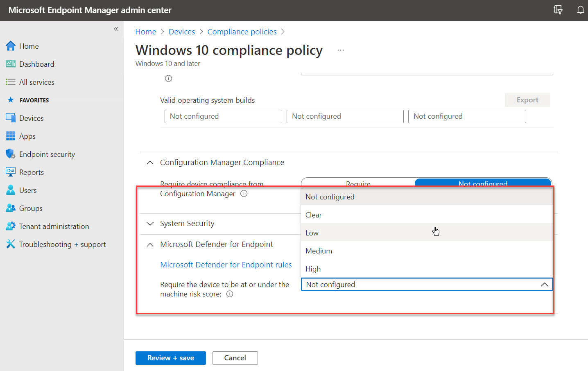Click the Dashboard chart icon

(11, 64)
